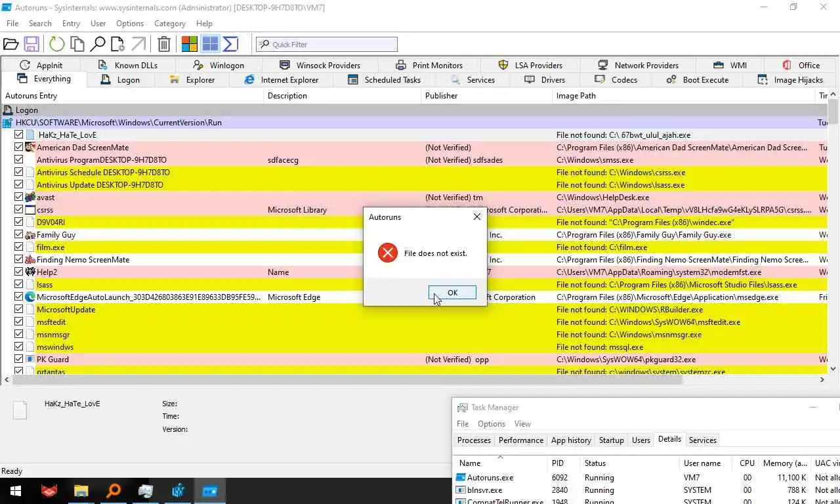Open the Image Hijacks tab
840x504 pixels.
coord(790,79)
